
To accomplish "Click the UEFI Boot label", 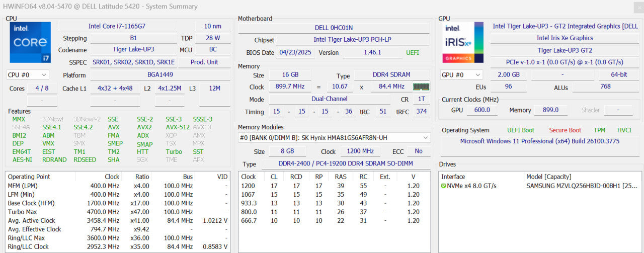I will (521, 130).
